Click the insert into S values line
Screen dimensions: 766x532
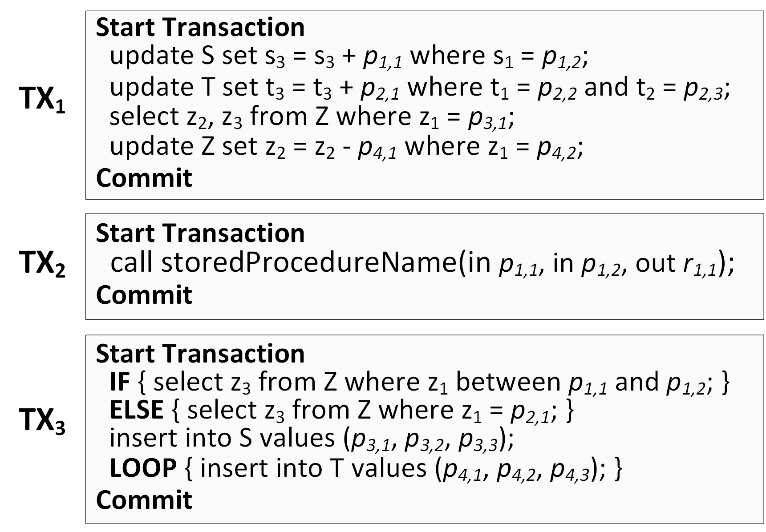pyautogui.click(x=312, y=439)
